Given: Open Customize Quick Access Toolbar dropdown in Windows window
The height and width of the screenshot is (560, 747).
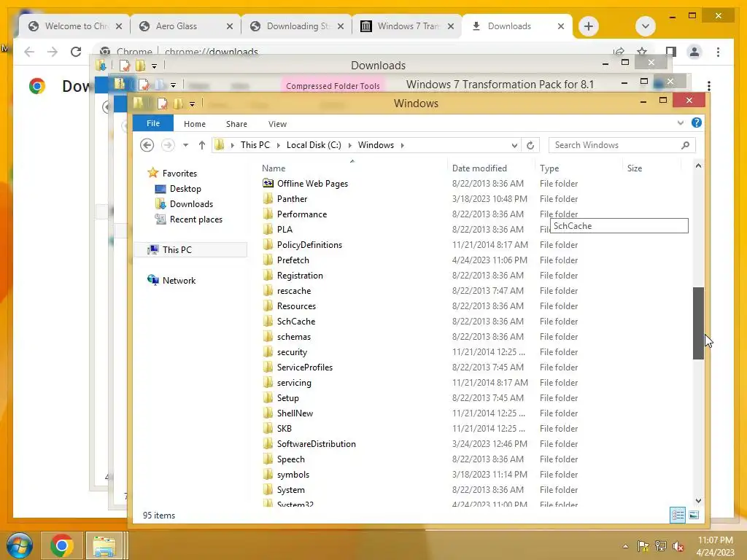Looking at the screenshot, I should click(192, 104).
